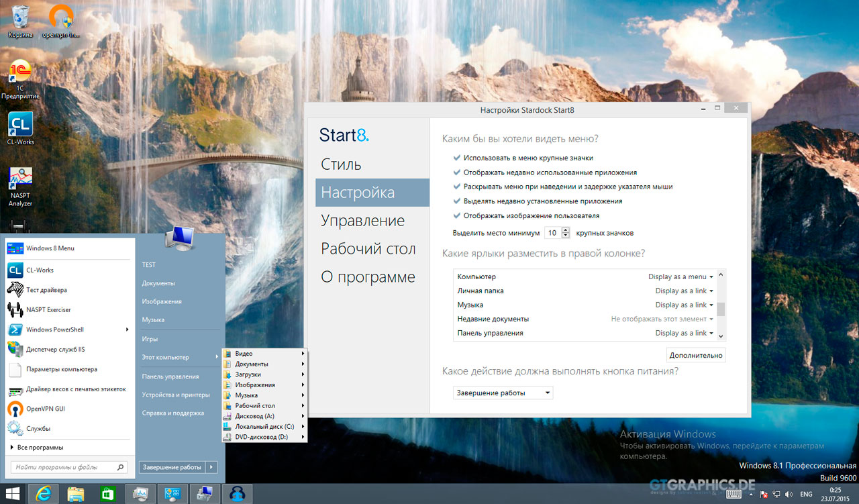Disable 'Отображать изображение пользователя' option

point(457,216)
